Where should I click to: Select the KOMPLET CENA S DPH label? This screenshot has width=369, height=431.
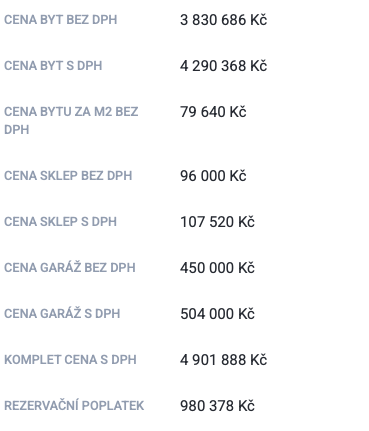coord(70,360)
